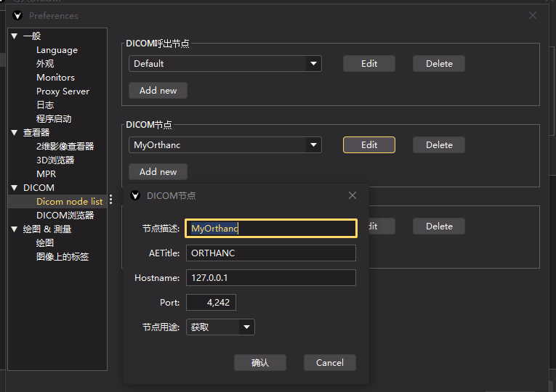
Task: Click the 一般 category label
Action: pyautogui.click(x=32, y=36)
